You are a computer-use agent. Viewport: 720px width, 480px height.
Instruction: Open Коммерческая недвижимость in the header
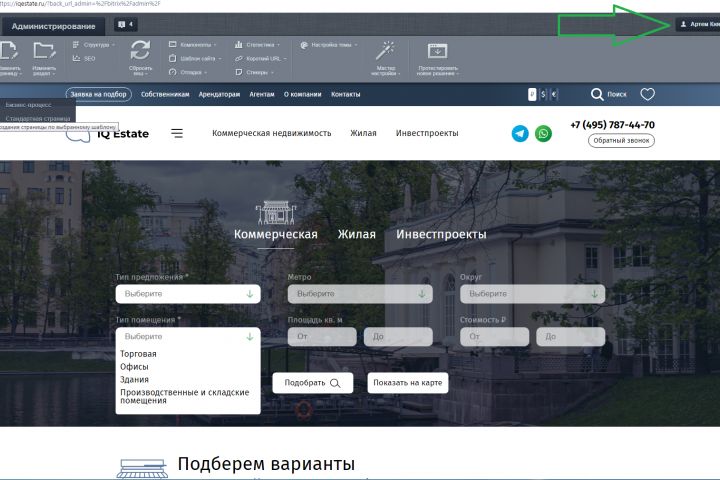click(x=271, y=133)
